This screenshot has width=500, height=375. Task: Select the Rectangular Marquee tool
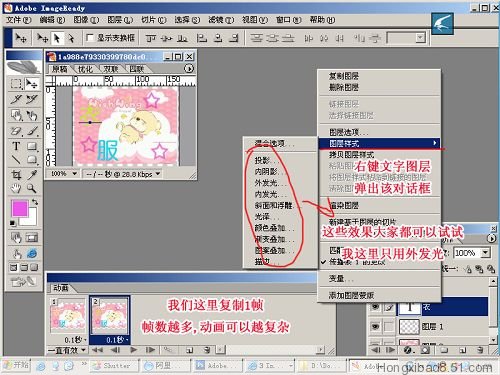[16, 83]
